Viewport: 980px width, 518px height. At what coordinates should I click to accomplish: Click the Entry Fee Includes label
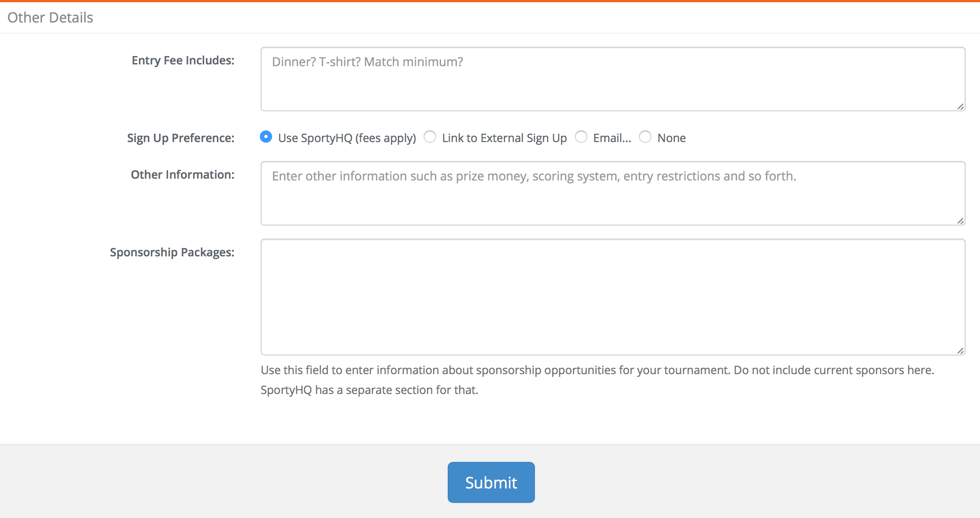click(x=183, y=60)
